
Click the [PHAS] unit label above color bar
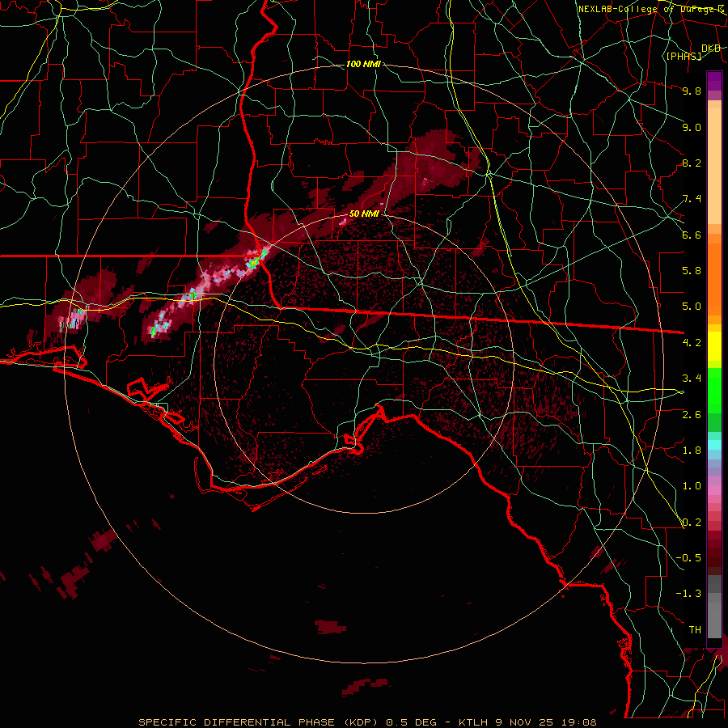(684, 57)
